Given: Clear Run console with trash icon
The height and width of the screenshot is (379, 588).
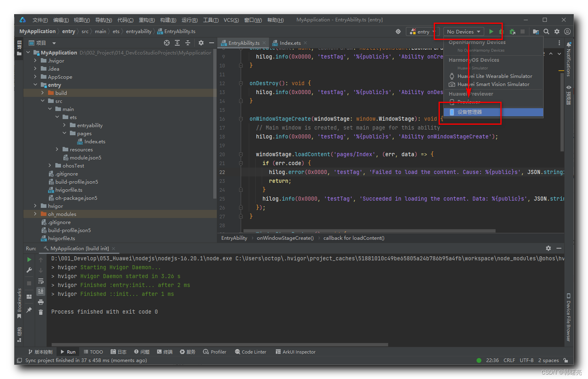Looking at the screenshot, I should (x=41, y=312).
